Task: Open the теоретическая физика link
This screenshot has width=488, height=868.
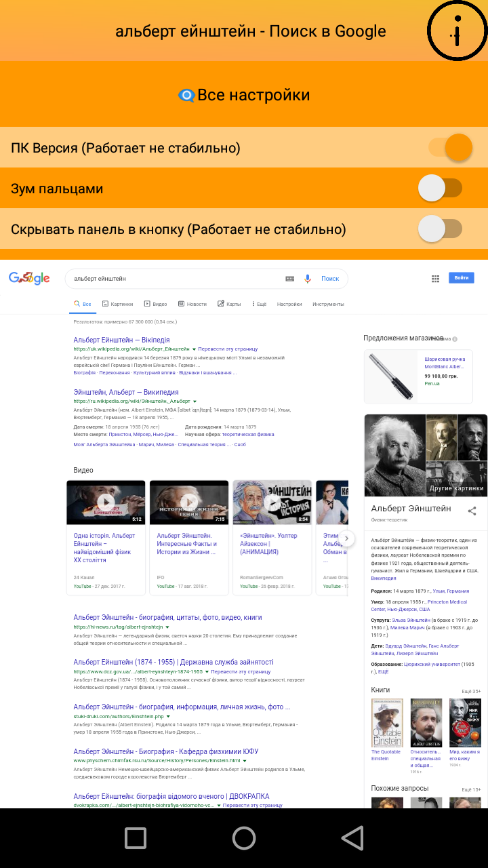Action: tap(248, 435)
